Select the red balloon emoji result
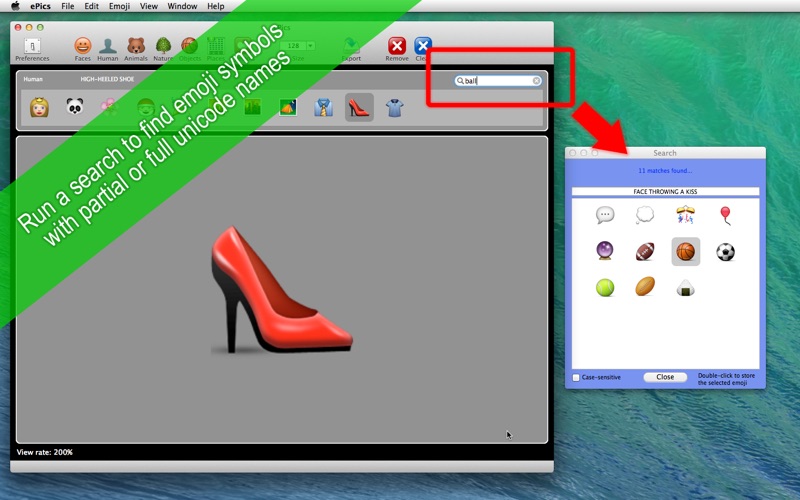The image size is (800, 500). click(x=725, y=215)
